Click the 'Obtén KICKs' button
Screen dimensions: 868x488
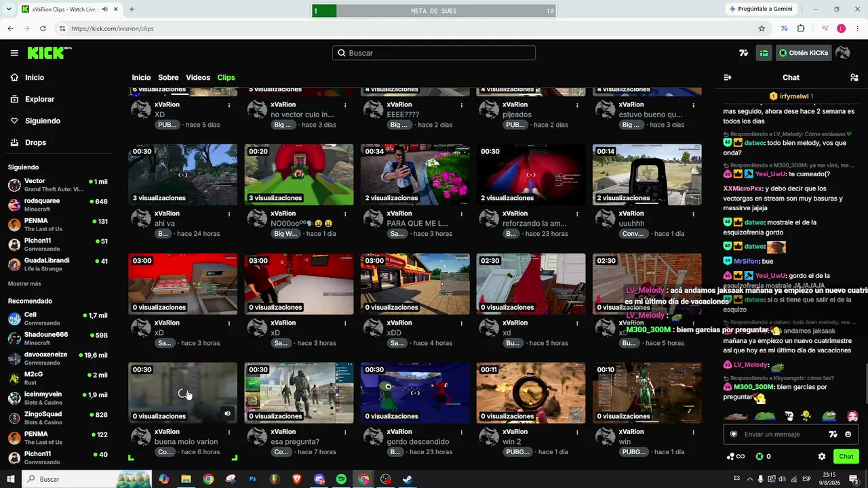pos(803,53)
